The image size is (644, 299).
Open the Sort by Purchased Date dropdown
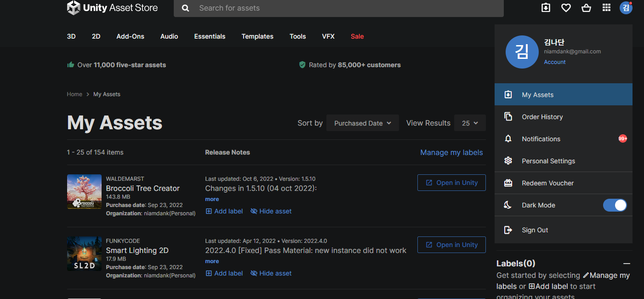[363, 123]
